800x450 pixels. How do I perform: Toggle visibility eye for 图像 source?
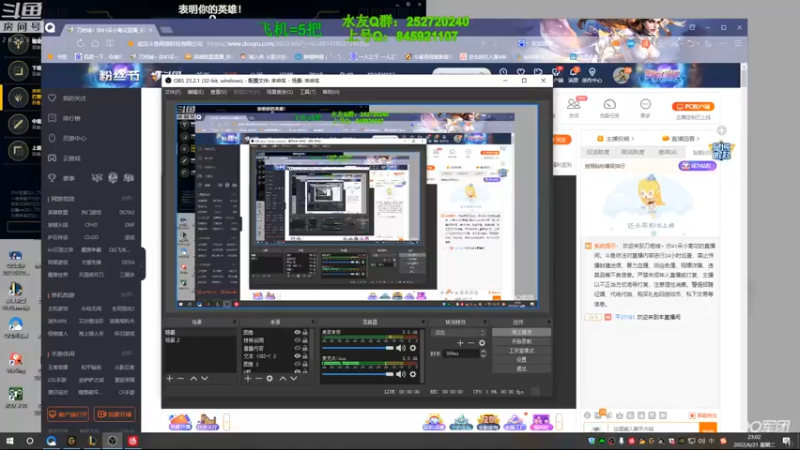pos(297,332)
